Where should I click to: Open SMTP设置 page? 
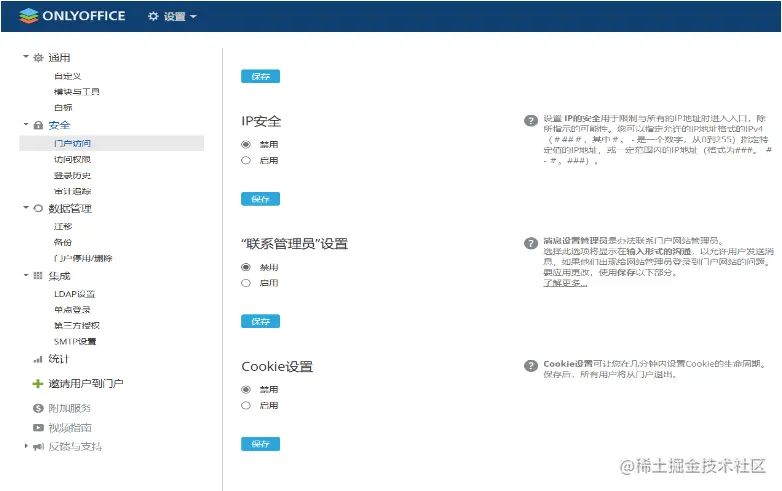coord(75,341)
